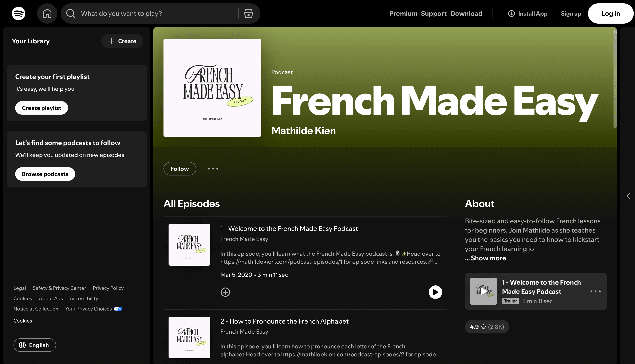Image resolution: width=635 pixels, height=364 pixels.
Task: Open the Privacy Policy link
Action: click(x=108, y=288)
